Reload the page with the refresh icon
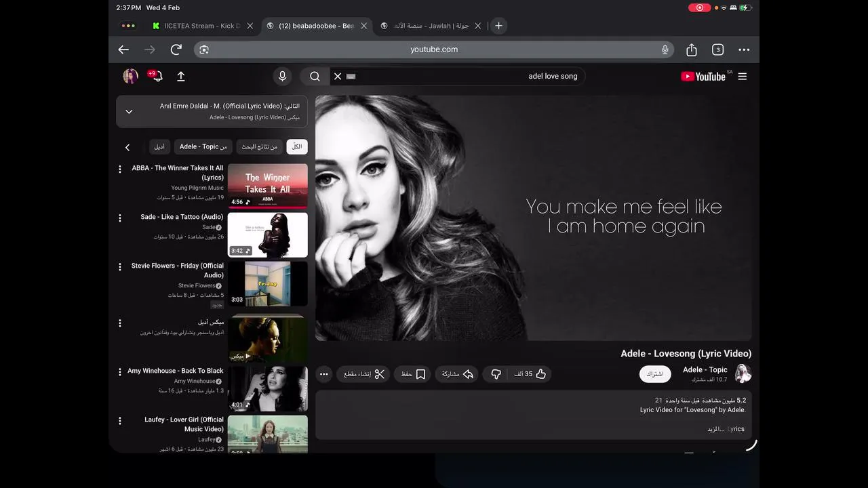Image resolution: width=868 pixels, height=488 pixels. pos(176,49)
